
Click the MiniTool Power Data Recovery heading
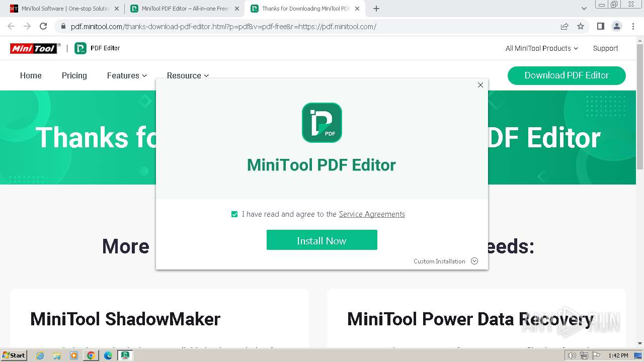[x=470, y=319]
